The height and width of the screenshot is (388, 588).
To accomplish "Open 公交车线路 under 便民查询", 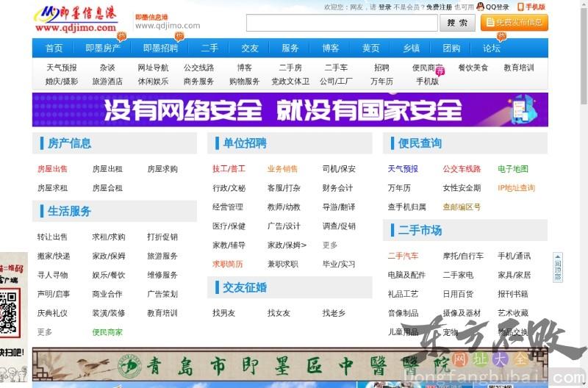I will point(462,169).
